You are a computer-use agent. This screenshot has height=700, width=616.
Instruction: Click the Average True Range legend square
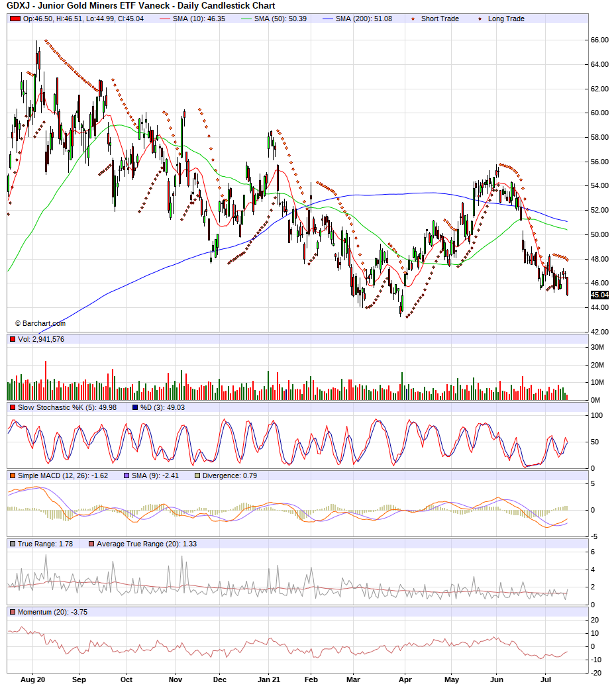[x=91, y=544]
